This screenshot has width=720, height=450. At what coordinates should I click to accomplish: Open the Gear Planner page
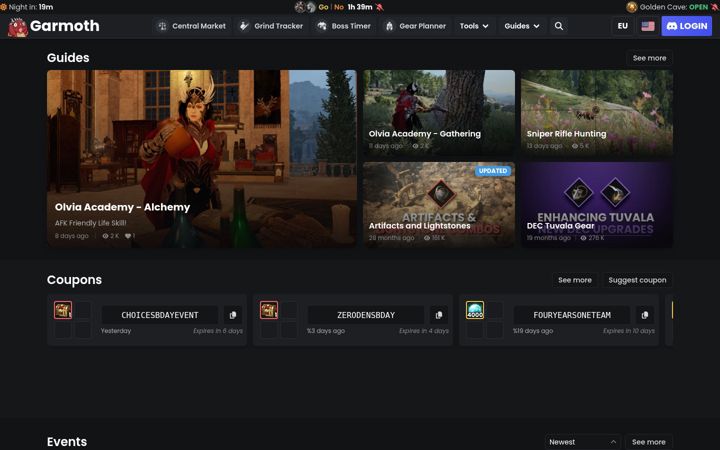pyautogui.click(x=416, y=26)
